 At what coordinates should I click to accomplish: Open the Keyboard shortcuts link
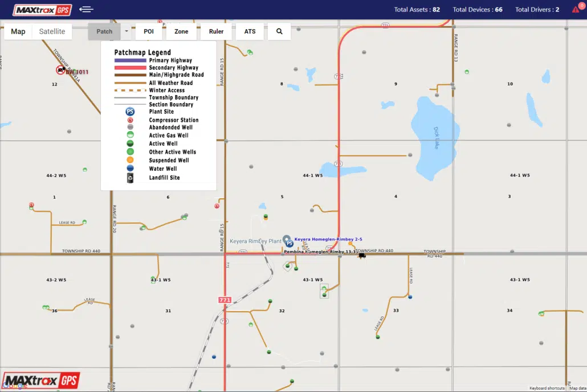point(547,389)
